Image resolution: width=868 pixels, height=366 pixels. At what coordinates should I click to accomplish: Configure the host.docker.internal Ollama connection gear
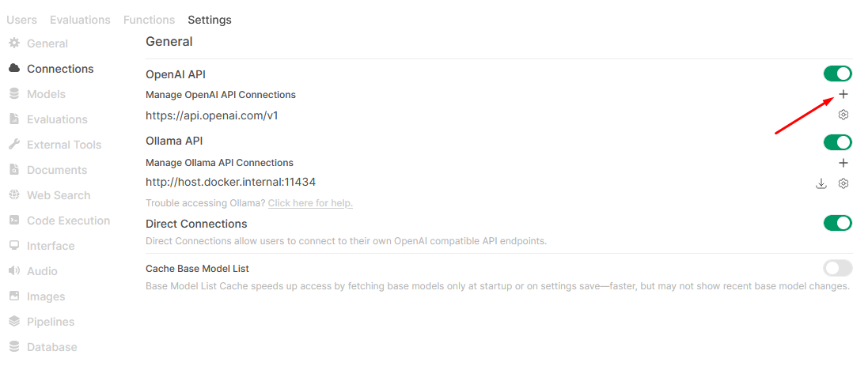tap(843, 183)
